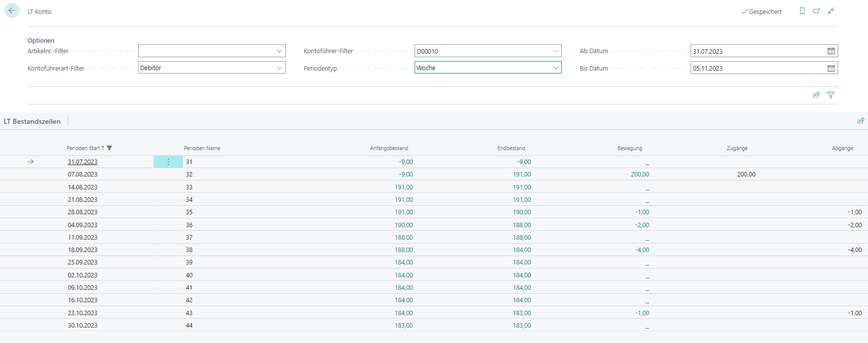Sort by Perioden Start column header
868x343 pixels.
point(83,148)
